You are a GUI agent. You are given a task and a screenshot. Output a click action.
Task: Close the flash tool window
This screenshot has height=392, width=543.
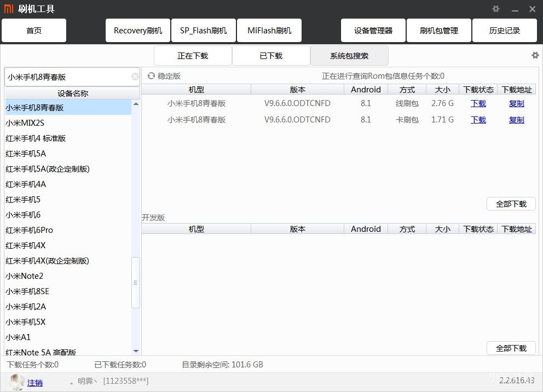point(532,9)
